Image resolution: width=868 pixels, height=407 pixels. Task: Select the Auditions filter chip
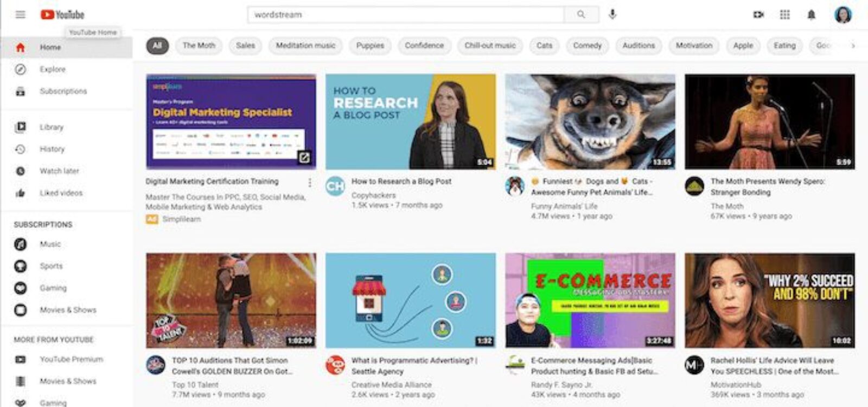[x=639, y=46]
